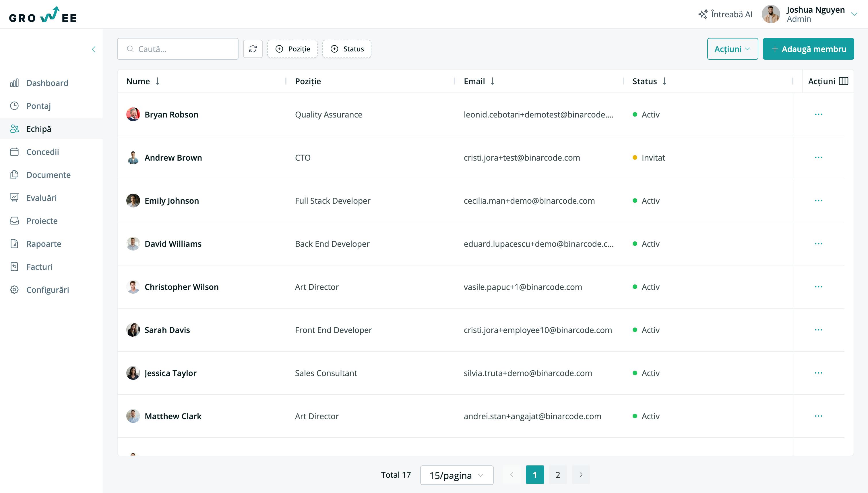Open the Pontaj section
Viewport: 868px width, 493px height.
[38, 106]
